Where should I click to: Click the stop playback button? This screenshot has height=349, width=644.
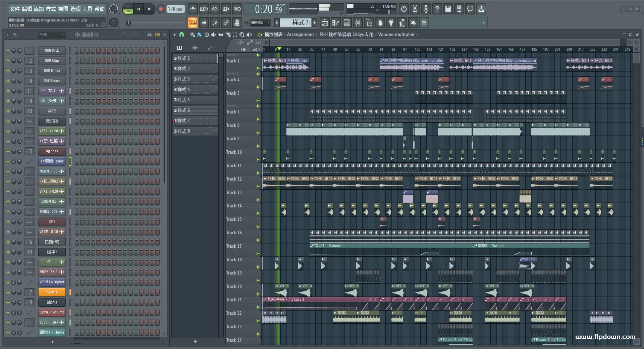149,9
